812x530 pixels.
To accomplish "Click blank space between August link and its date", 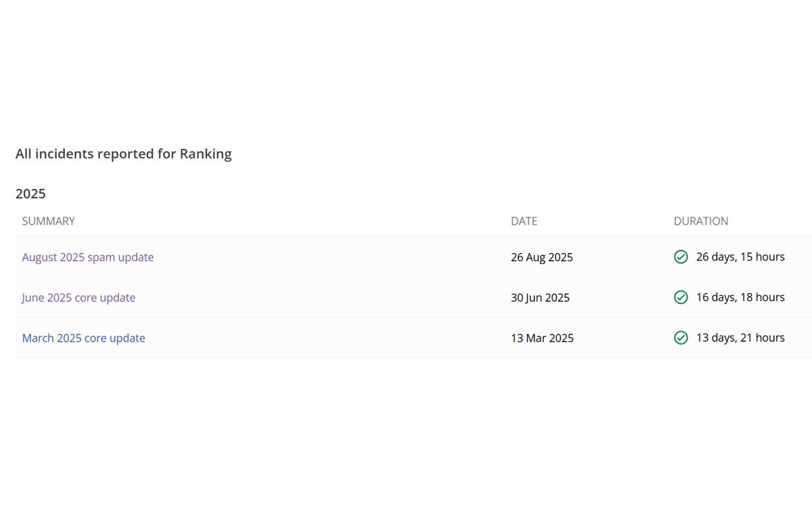I will pos(332,257).
